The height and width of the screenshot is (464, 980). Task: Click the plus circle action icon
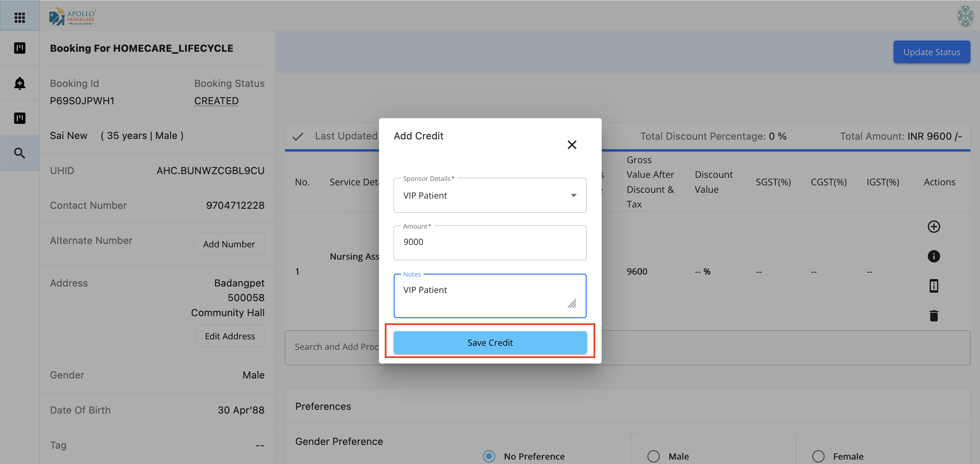pos(933,227)
